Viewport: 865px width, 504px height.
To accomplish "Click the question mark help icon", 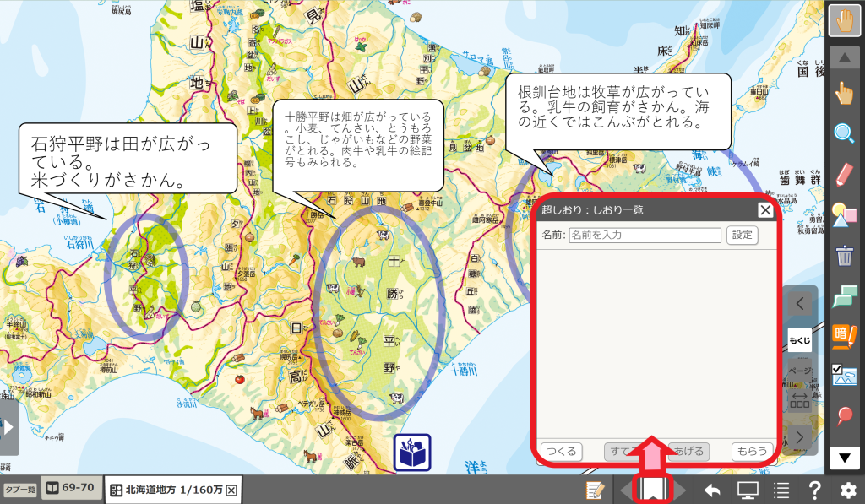I will tap(814, 490).
